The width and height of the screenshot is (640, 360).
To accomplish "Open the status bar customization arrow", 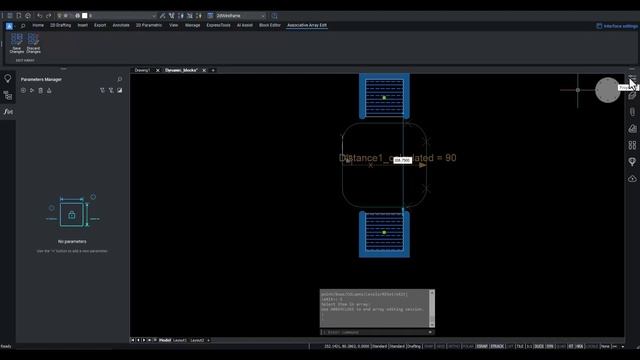I will [x=622, y=346].
